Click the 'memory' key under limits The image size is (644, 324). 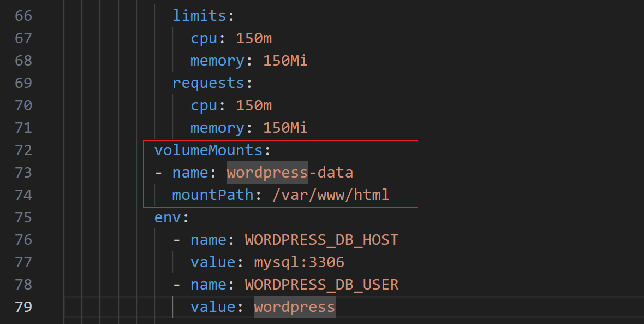(x=217, y=61)
